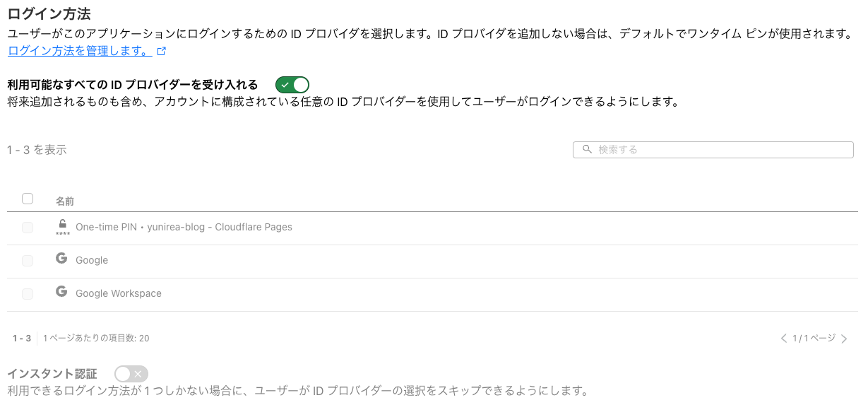Click the magnifier icon in search box
Image resolution: width=868 pixels, height=417 pixels.
click(586, 150)
